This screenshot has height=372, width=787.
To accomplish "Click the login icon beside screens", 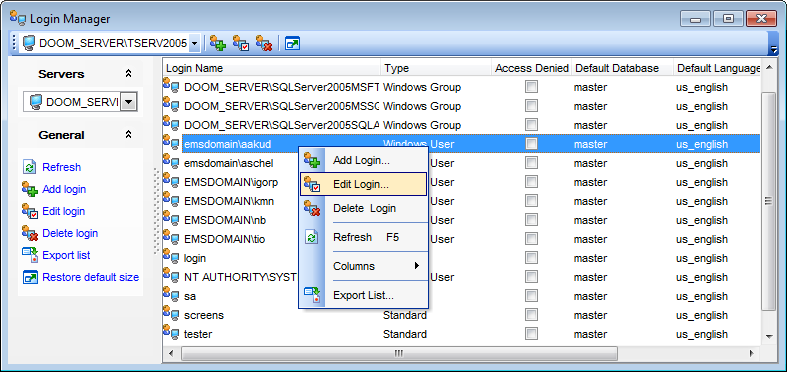I will pos(171,315).
